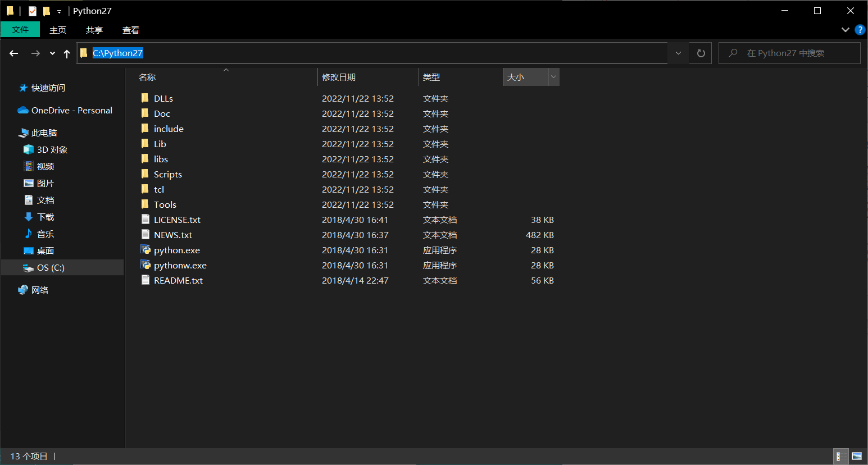Select the Scripts folder name
The height and width of the screenshot is (465, 868).
[168, 174]
